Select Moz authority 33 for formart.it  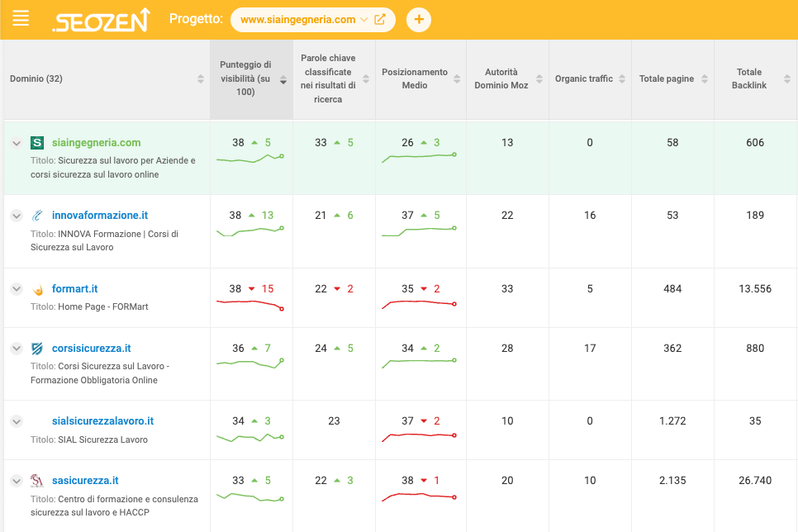click(507, 288)
